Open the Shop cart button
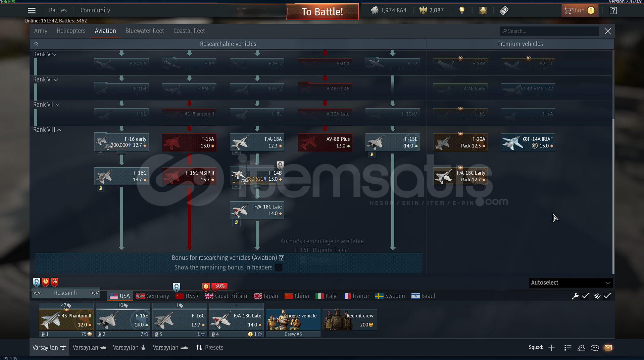The width and height of the screenshot is (644, 360). [x=580, y=10]
